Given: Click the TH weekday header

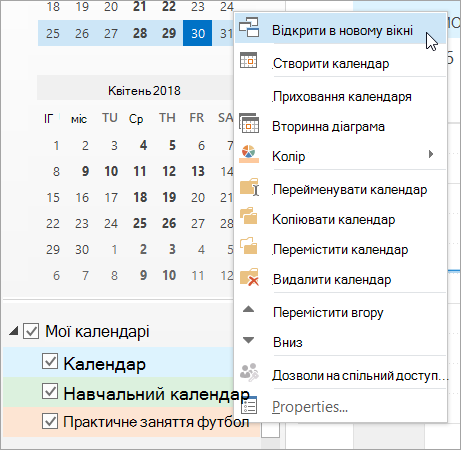Looking at the screenshot, I should click(167, 118).
